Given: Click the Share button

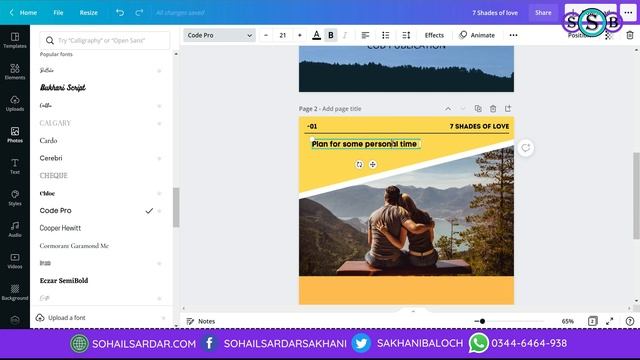Looking at the screenshot, I should (543, 13).
